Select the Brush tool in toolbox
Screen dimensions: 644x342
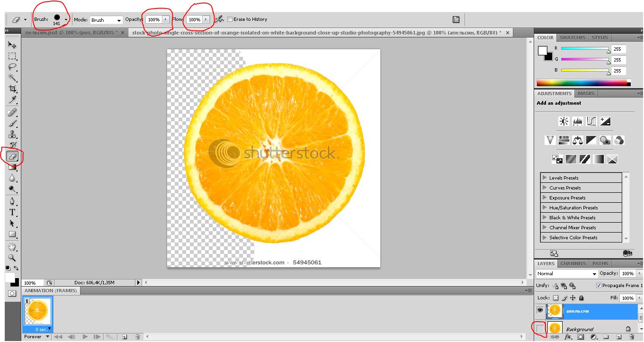click(12, 124)
